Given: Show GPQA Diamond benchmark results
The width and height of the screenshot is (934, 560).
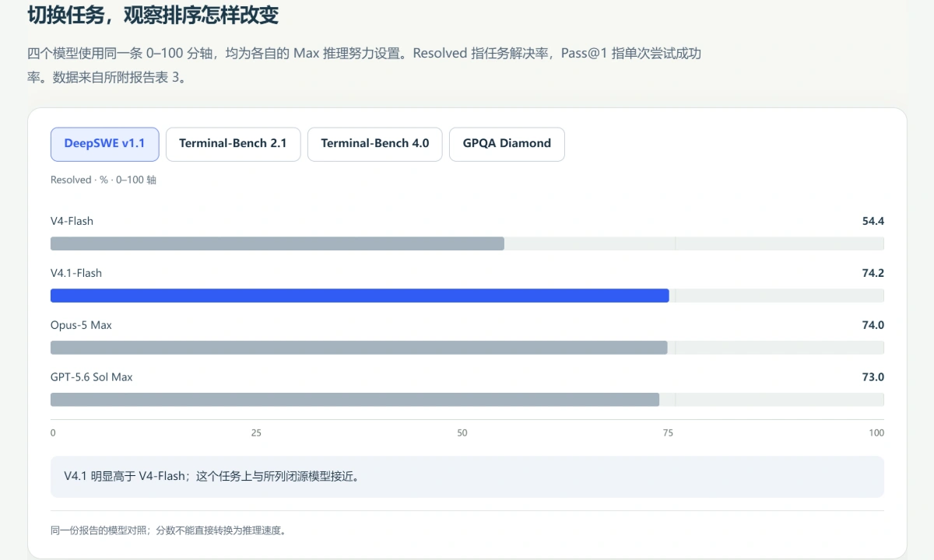Looking at the screenshot, I should coord(507,144).
